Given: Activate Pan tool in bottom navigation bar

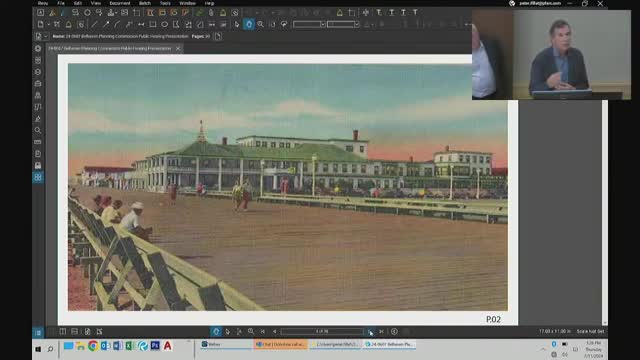Looking at the screenshot, I should 216,332.
